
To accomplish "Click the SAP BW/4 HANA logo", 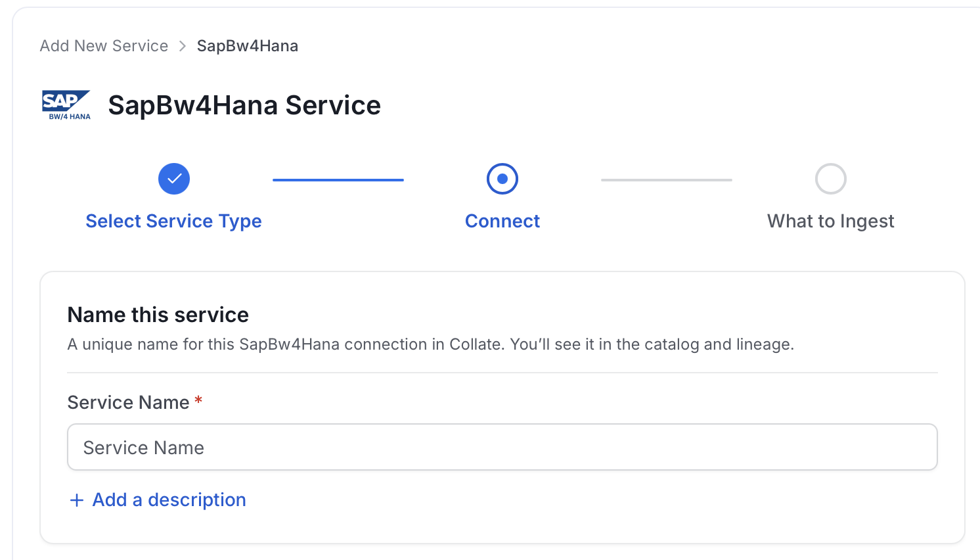I will (x=66, y=105).
